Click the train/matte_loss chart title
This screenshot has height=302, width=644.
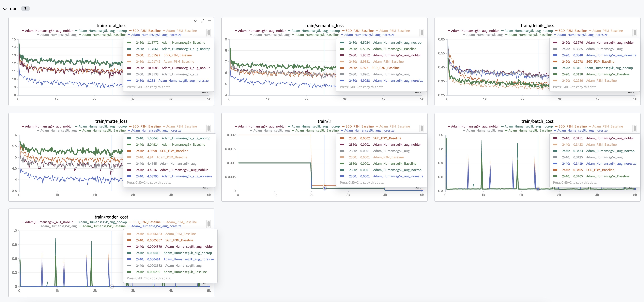tap(111, 121)
